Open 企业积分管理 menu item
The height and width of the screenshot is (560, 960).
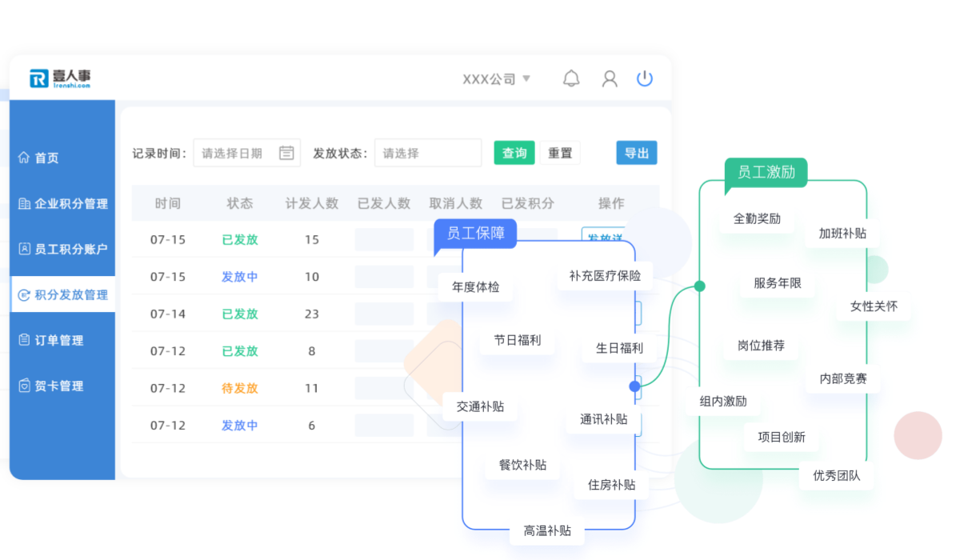[x=62, y=203]
